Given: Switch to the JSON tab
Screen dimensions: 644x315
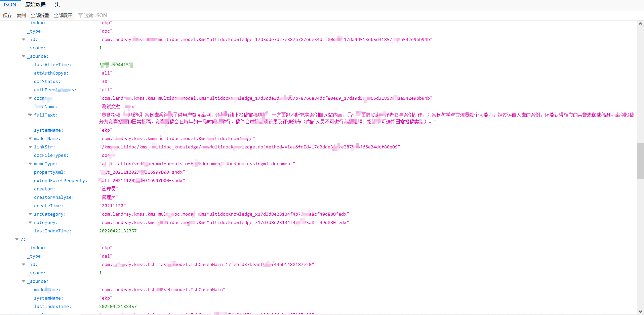Looking at the screenshot, I should pos(10,5).
